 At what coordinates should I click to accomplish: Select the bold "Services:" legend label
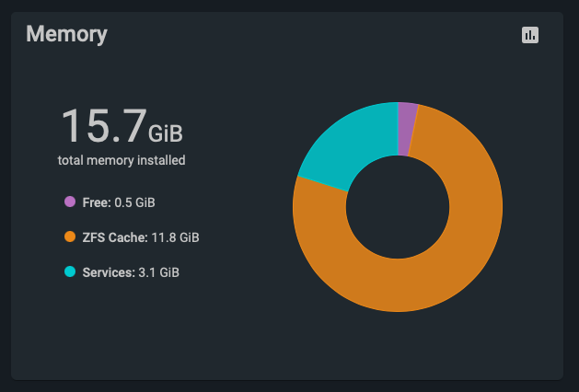click(109, 272)
